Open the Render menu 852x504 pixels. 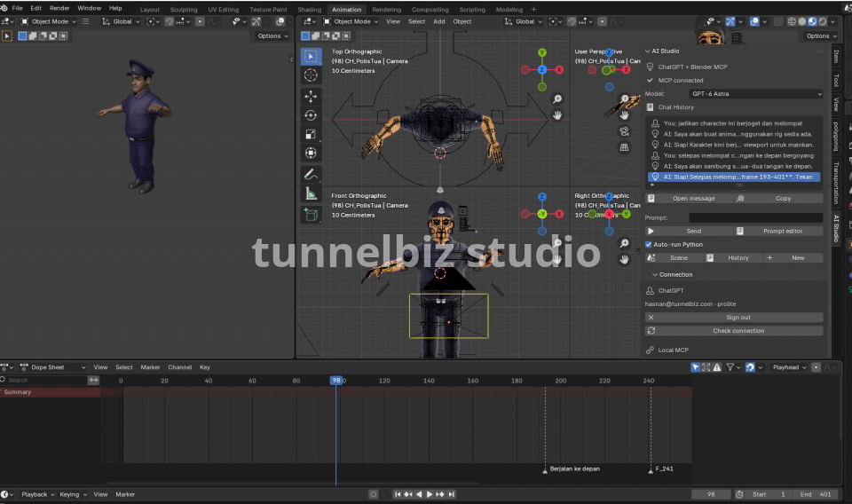tap(59, 8)
